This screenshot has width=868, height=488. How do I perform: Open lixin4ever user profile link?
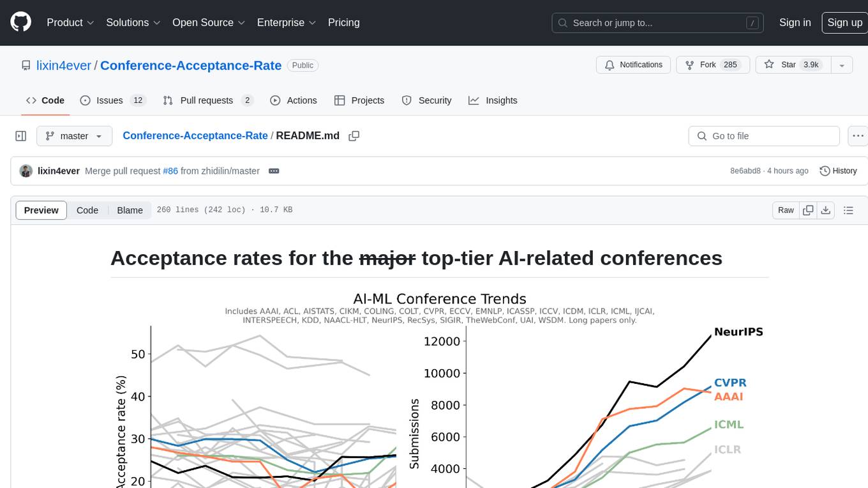[x=63, y=65]
